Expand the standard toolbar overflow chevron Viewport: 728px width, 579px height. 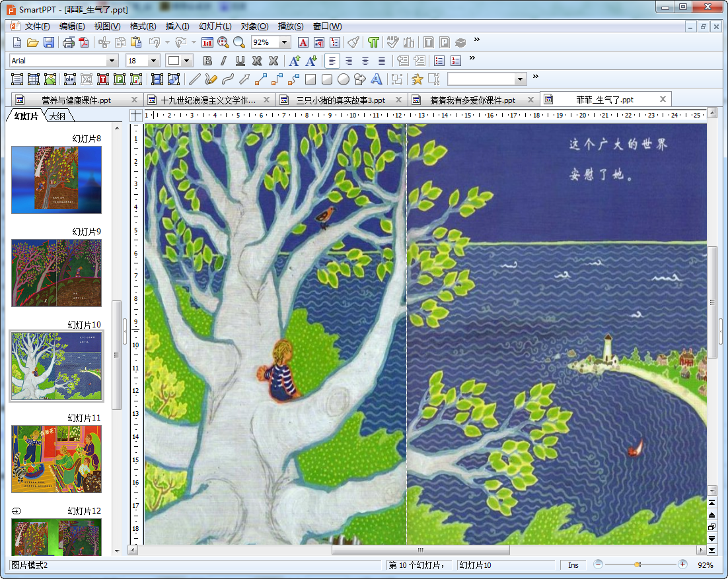click(477, 40)
